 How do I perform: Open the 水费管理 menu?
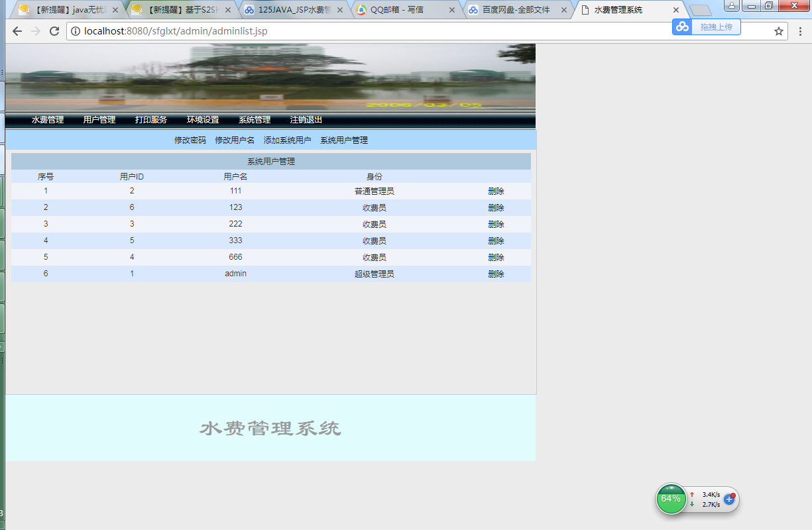tap(48, 120)
